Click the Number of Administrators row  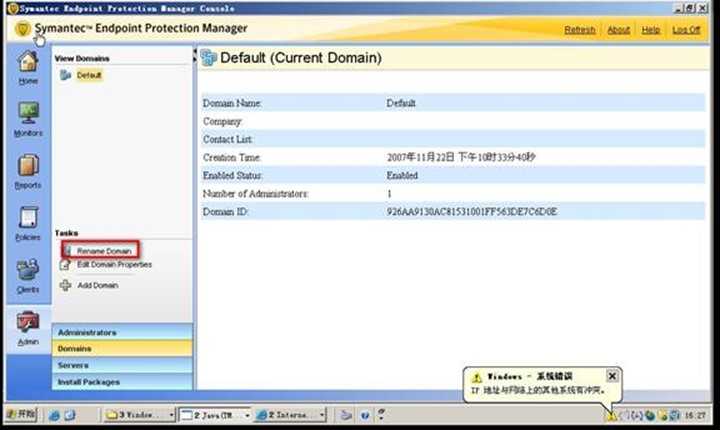click(453, 193)
